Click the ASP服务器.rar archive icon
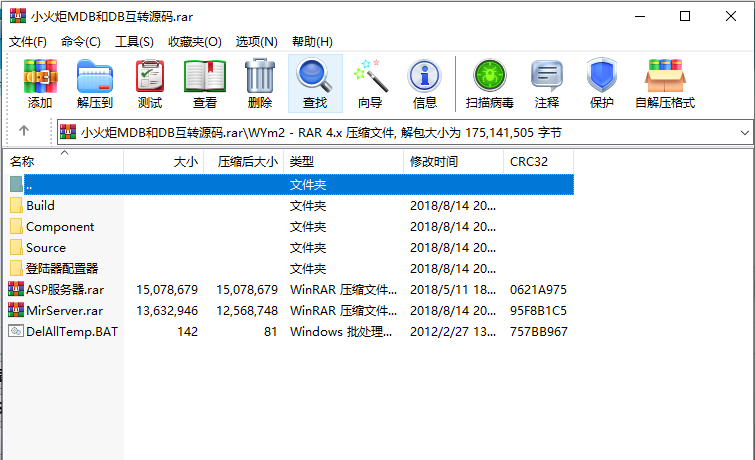The width and height of the screenshot is (755, 460). click(x=16, y=289)
